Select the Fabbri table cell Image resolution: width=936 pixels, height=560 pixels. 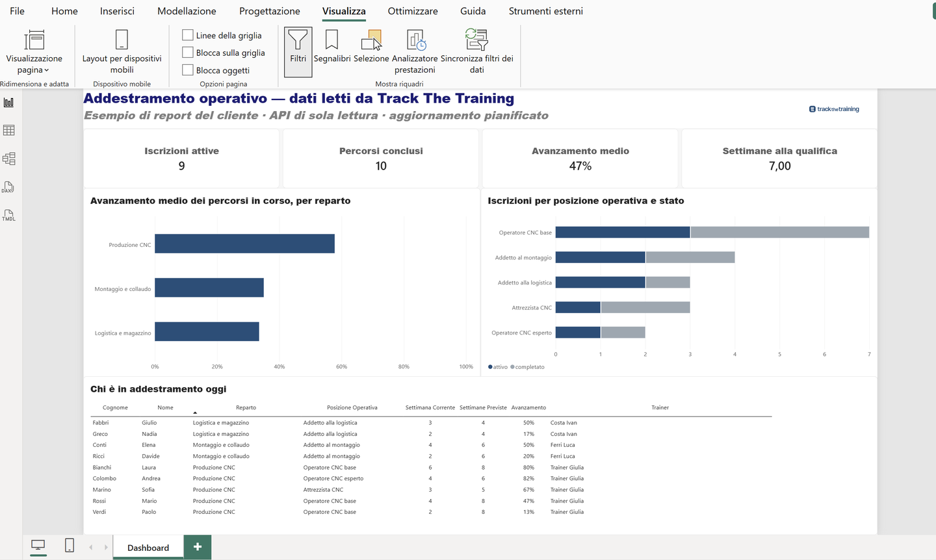tap(101, 422)
